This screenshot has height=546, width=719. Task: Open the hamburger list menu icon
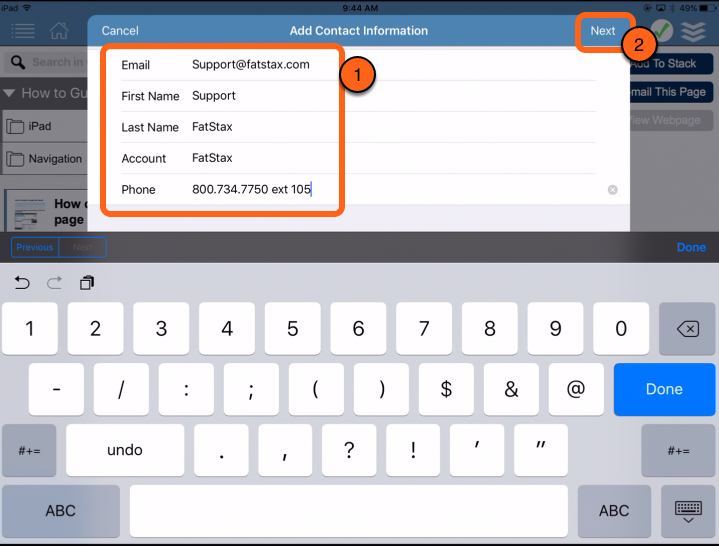pyautogui.click(x=23, y=31)
